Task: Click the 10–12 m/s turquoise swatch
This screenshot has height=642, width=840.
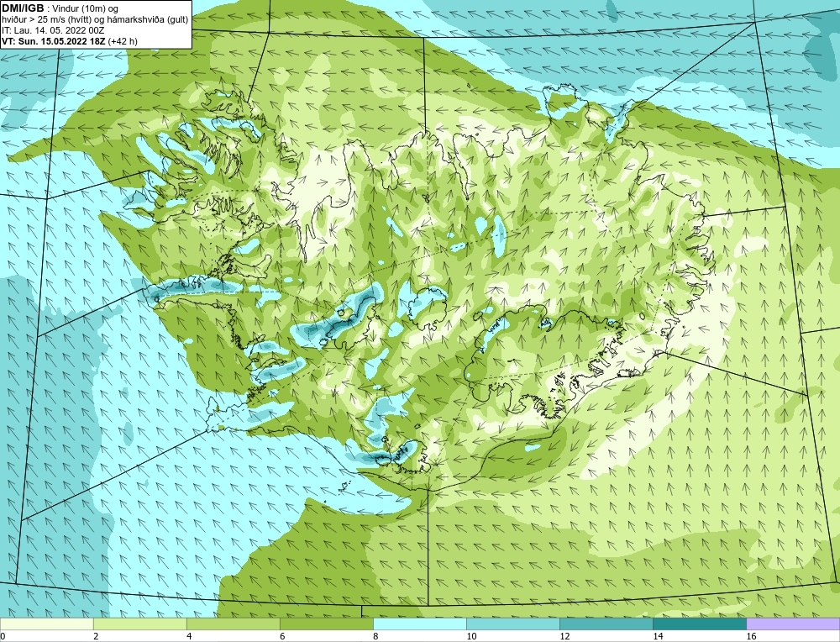Action: 512,624
